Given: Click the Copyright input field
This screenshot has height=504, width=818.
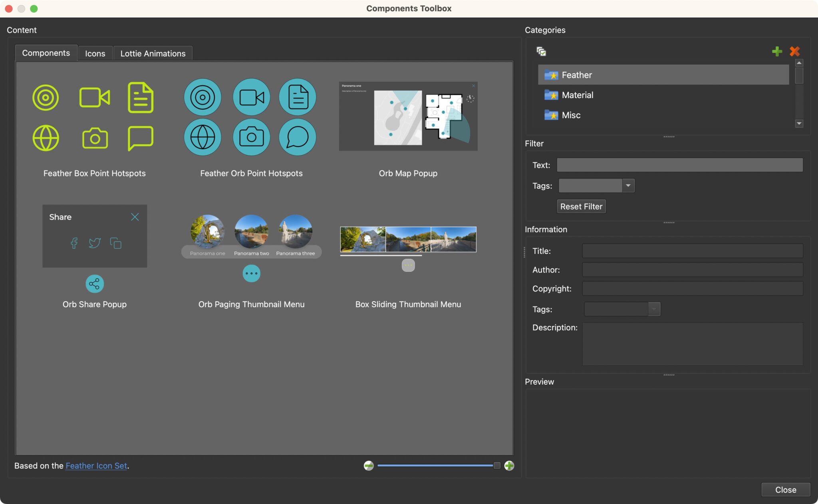Looking at the screenshot, I should pyautogui.click(x=693, y=289).
